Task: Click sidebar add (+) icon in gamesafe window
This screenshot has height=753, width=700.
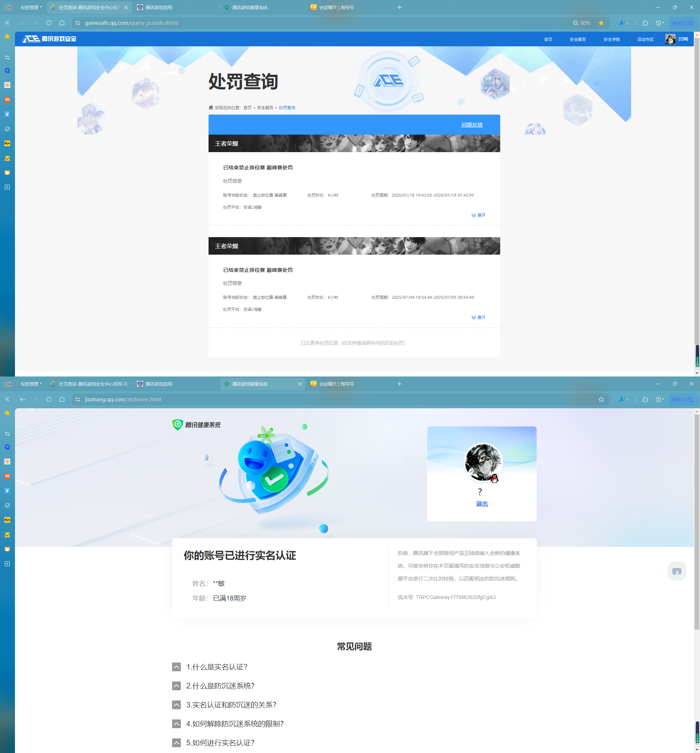Action: coord(7,187)
